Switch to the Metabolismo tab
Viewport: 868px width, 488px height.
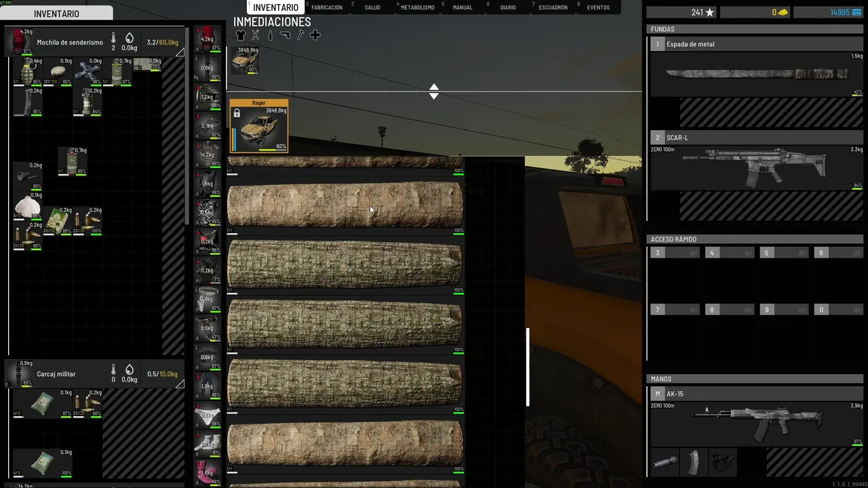(417, 7)
